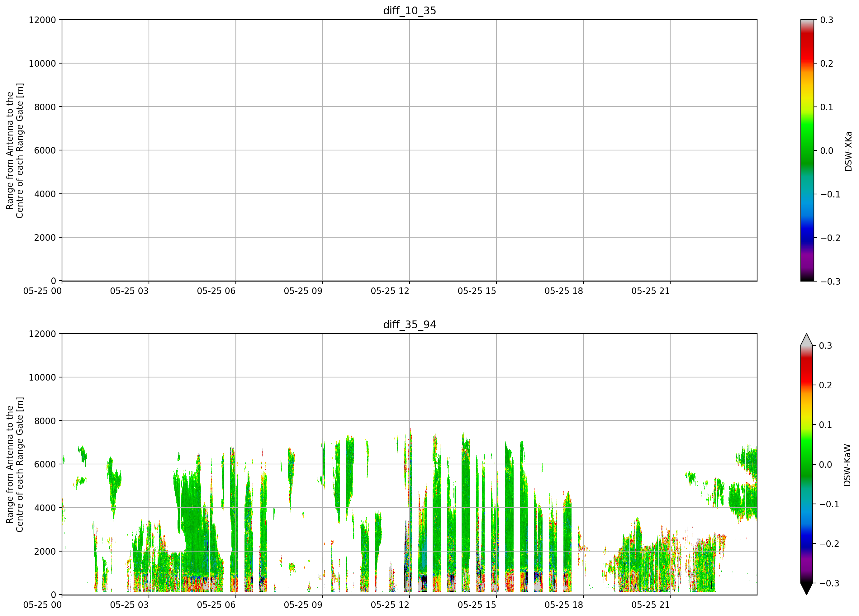Click the 10000 y-tick of diff_10_35 plot

click(x=42, y=63)
